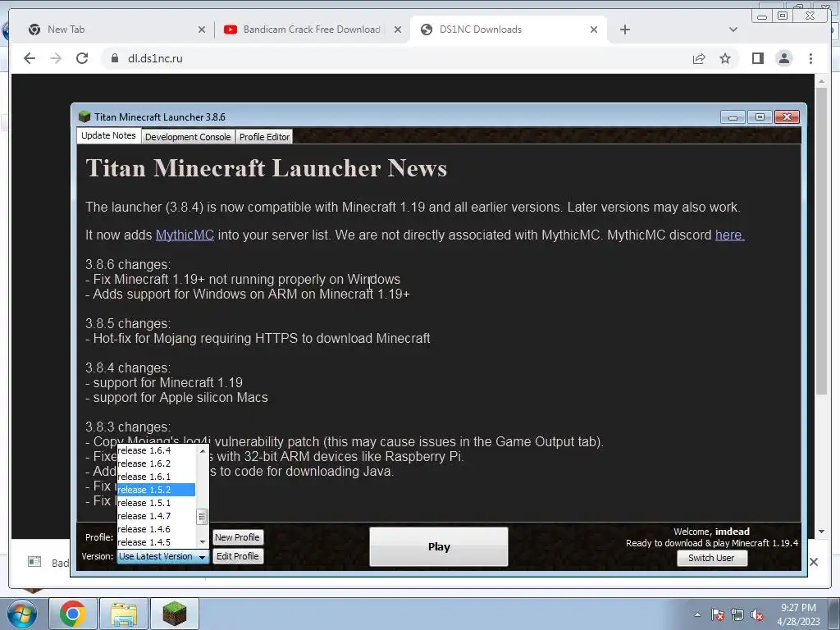This screenshot has height=630, width=840.
Task: Reload the dl.ds1nc.ru page
Action: [82, 58]
